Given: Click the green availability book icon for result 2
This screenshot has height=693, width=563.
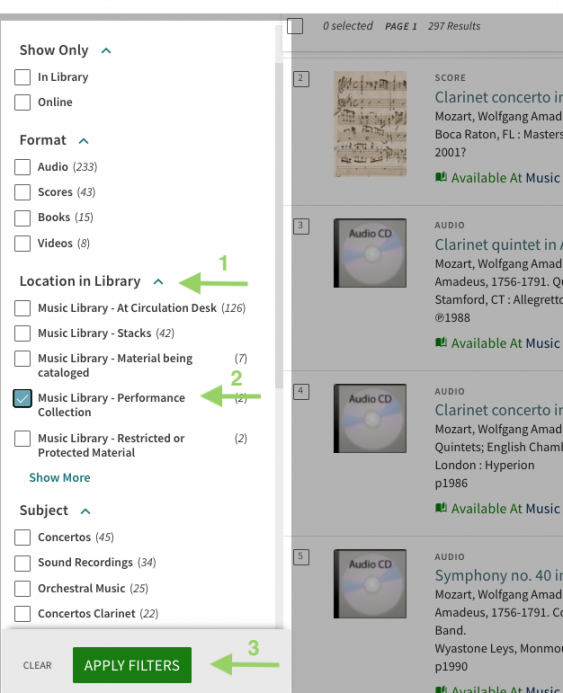Looking at the screenshot, I should click(x=441, y=177).
